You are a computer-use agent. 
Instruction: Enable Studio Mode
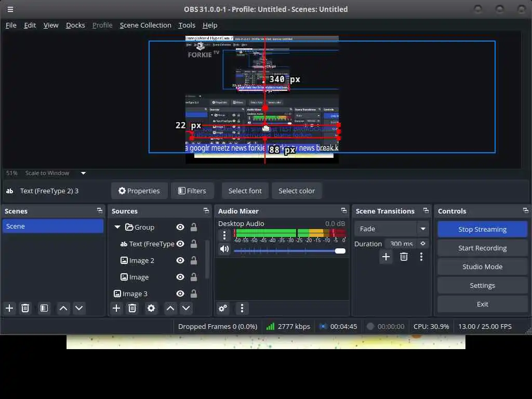482,267
